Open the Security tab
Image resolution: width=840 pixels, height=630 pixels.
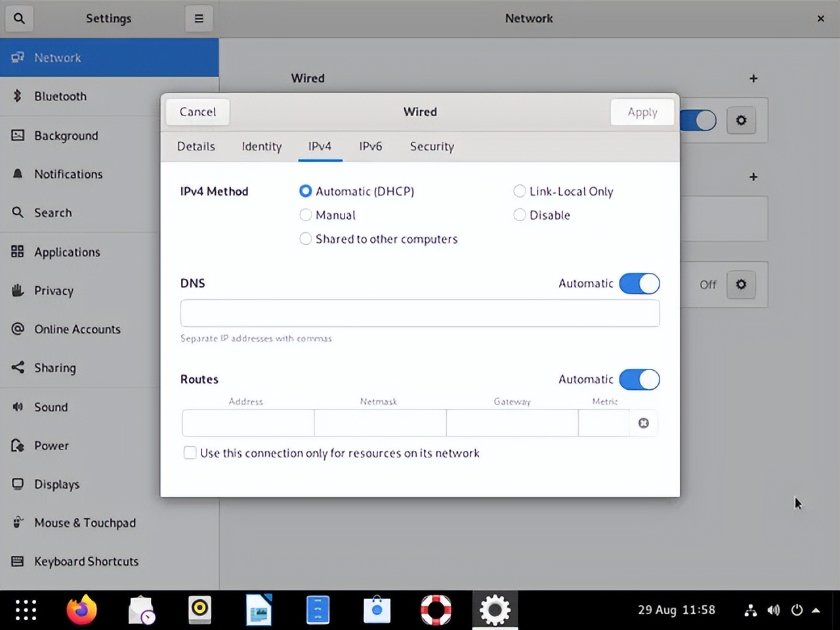pyautogui.click(x=432, y=146)
